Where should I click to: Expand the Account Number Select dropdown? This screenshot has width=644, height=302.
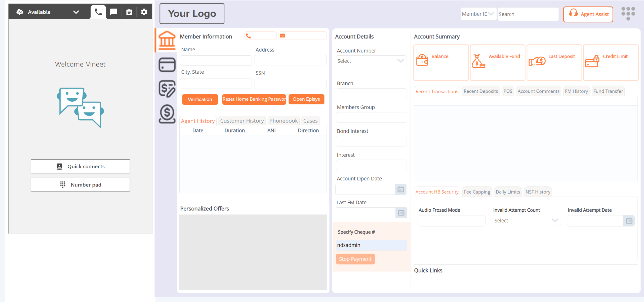pyautogui.click(x=371, y=61)
